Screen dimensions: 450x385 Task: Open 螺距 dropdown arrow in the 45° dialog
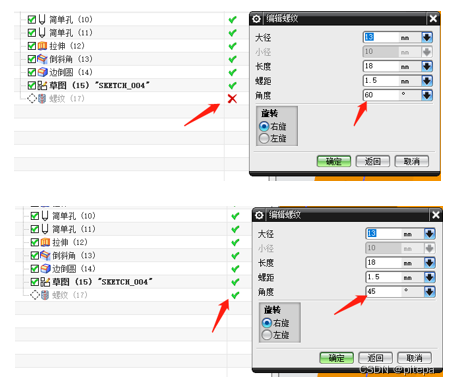pos(430,277)
